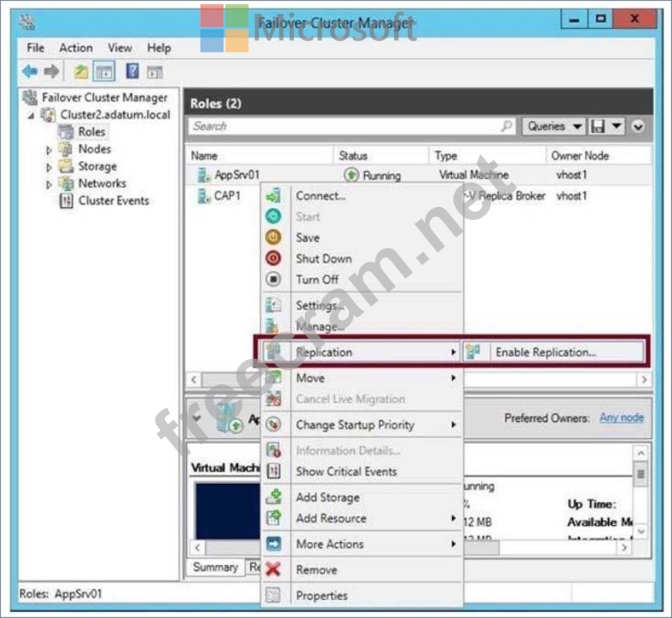Collapse the Cluster2.adatum.local tree node
Viewport: 672px width, 618px height.
[x=32, y=115]
